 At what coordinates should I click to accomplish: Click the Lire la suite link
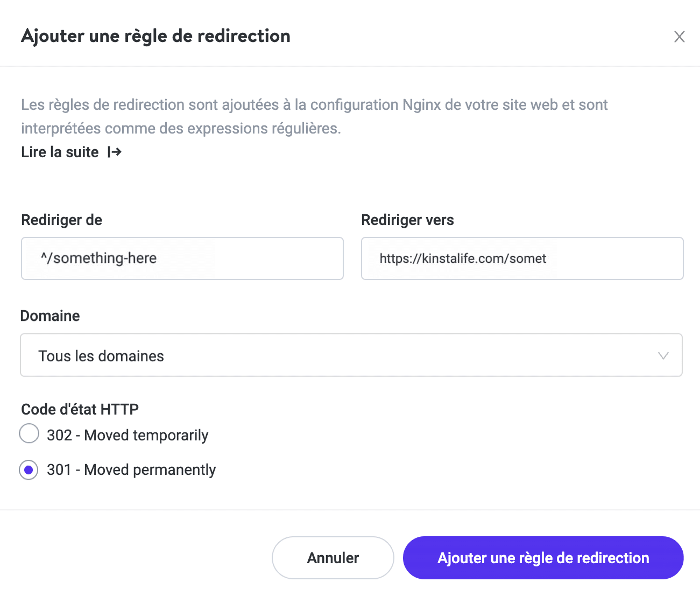(x=60, y=152)
